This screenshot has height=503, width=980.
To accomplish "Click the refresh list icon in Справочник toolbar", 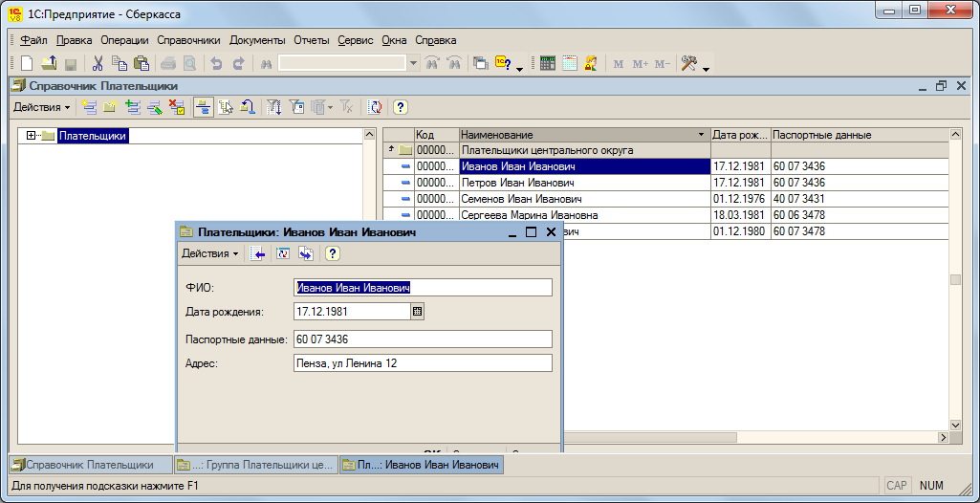I will (x=375, y=107).
